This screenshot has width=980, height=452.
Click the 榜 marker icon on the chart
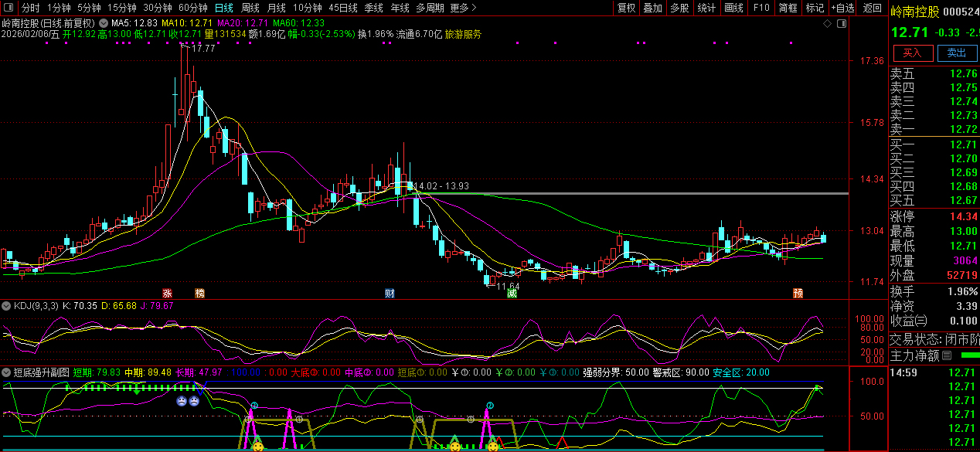tap(200, 294)
